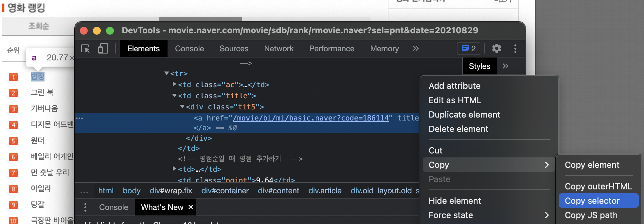This screenshot has height=224, width=644.
Task: Expand the td class="ac" node
Action: click(174, 84)
